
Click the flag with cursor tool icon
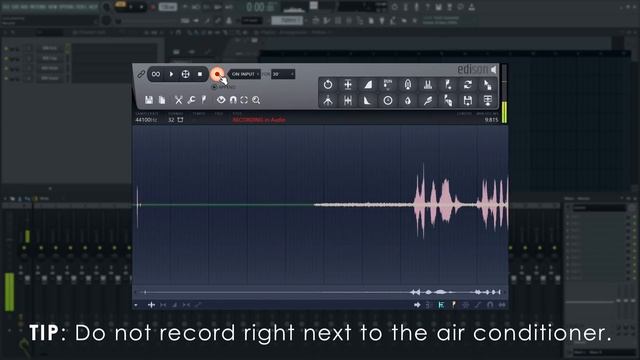(x=448, y=100)
